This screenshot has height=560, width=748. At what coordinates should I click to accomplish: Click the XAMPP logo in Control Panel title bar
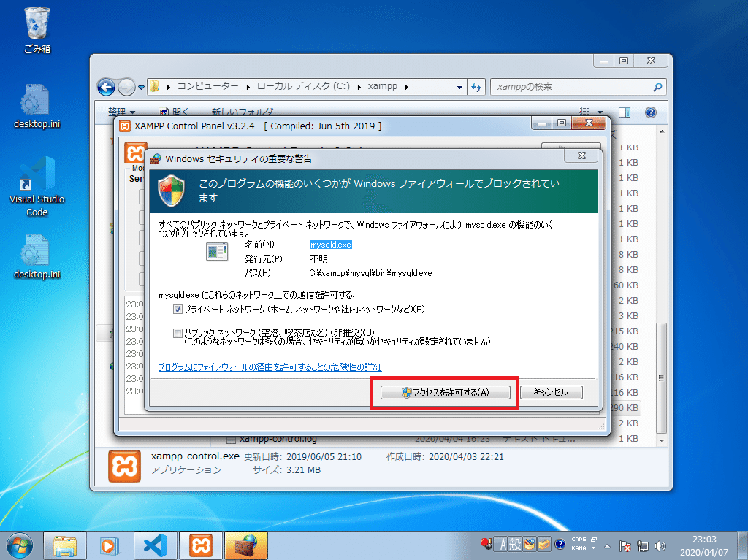(x=125, y=126)
